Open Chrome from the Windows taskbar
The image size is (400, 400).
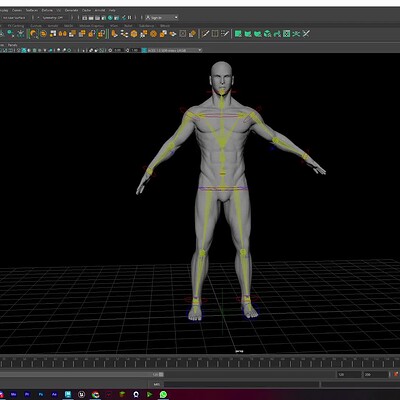point(95,394)
